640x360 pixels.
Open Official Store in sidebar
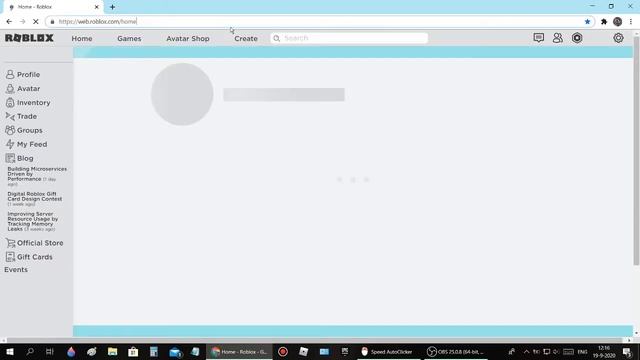click(34, 243)
